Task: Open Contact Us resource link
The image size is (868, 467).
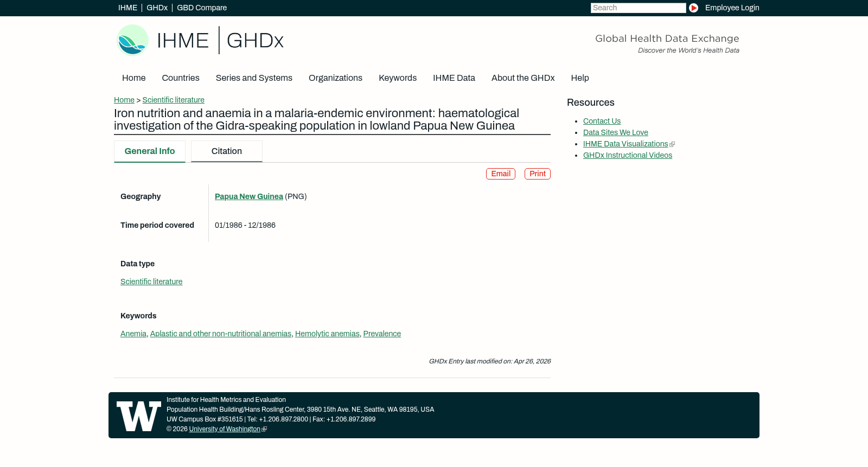Action: click(602, 121)
